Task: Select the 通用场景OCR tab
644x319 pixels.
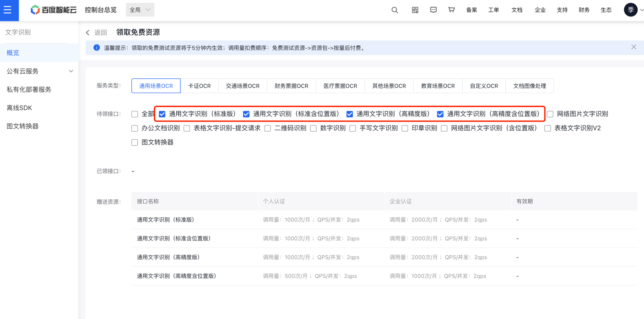Action: (156, 86)
